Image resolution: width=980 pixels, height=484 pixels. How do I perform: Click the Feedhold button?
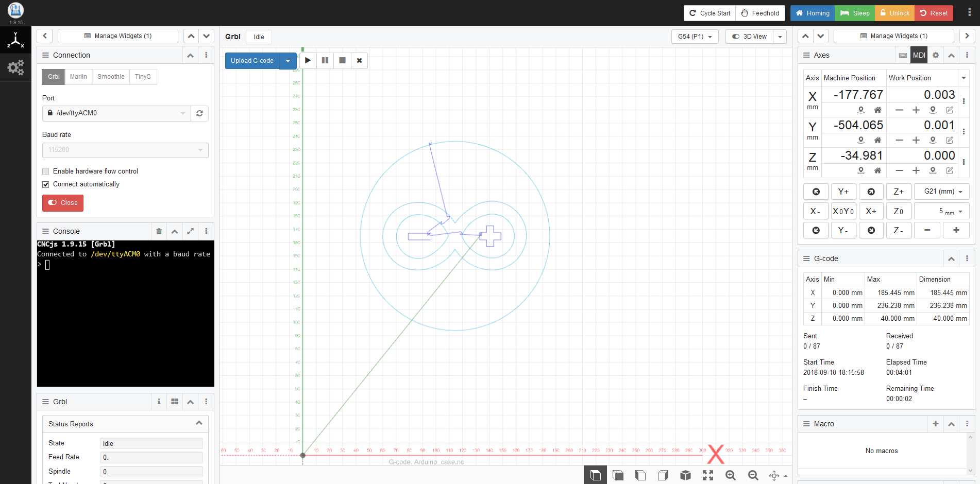(x=760, y=13)
